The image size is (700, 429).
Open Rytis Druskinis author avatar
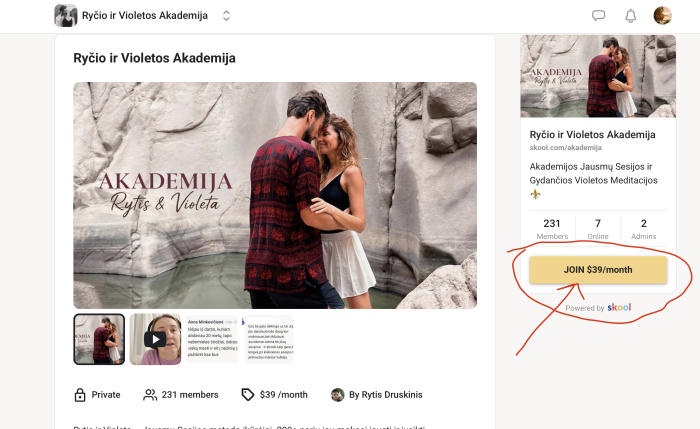tap(338, 395)
